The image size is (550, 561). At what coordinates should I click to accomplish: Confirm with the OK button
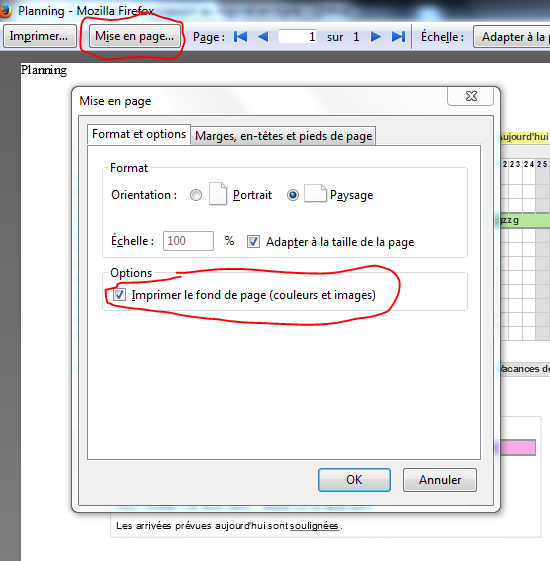[354, 480]
